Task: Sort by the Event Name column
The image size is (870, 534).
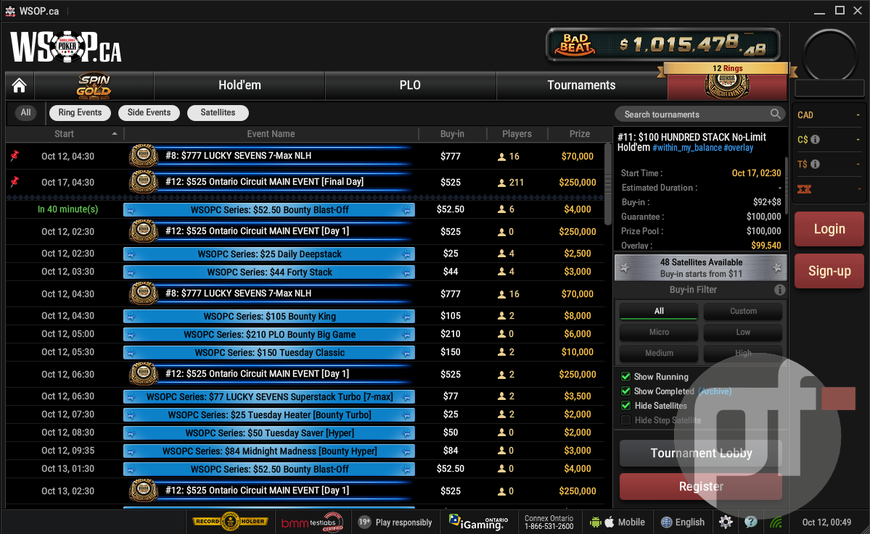Action: point(271,134)
